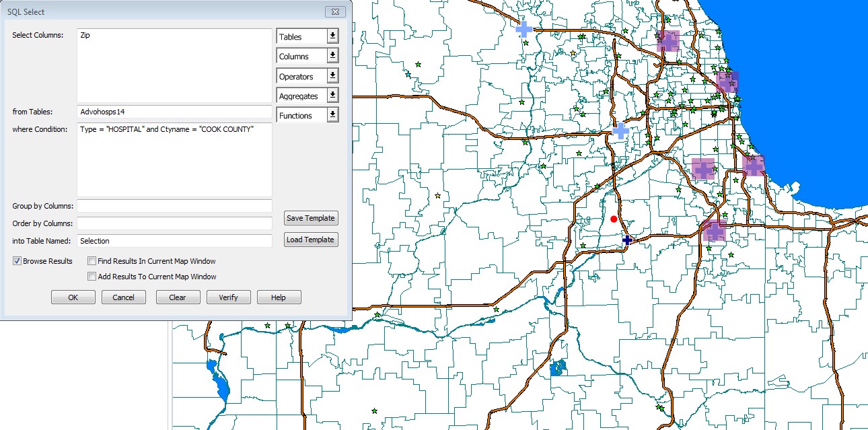Click the Clear button
The width and height of the screenshot is (868, 430).
click(x=178, y=297)
